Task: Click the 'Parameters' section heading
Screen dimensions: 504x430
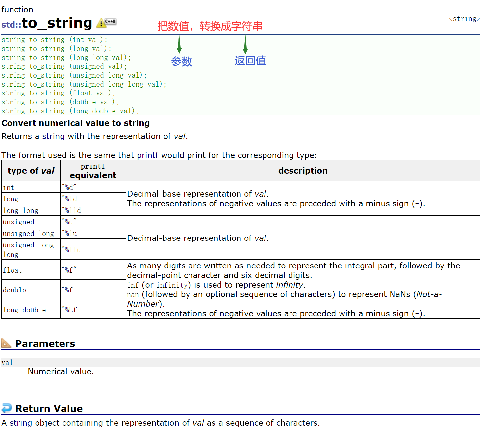Action: click(45, 343)
